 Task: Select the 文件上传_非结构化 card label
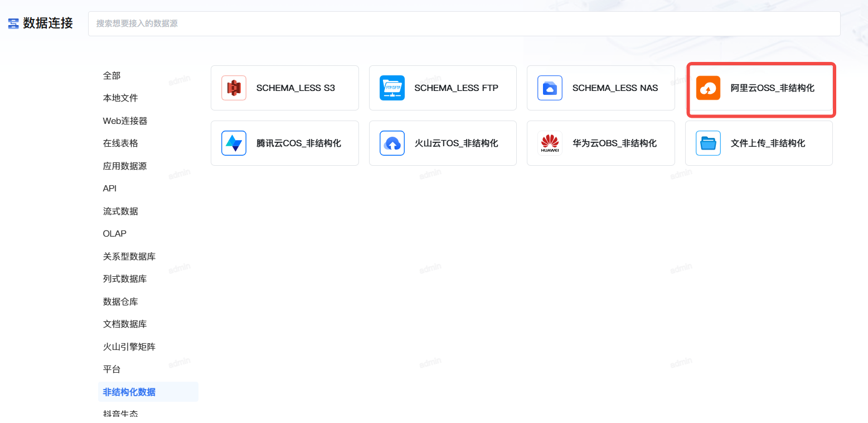pyautogui.click(x=768, y=143)
